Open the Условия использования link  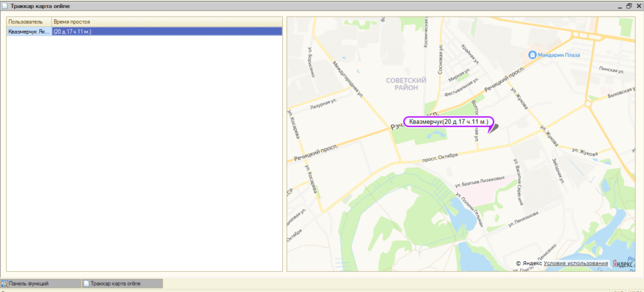point(575,263)
